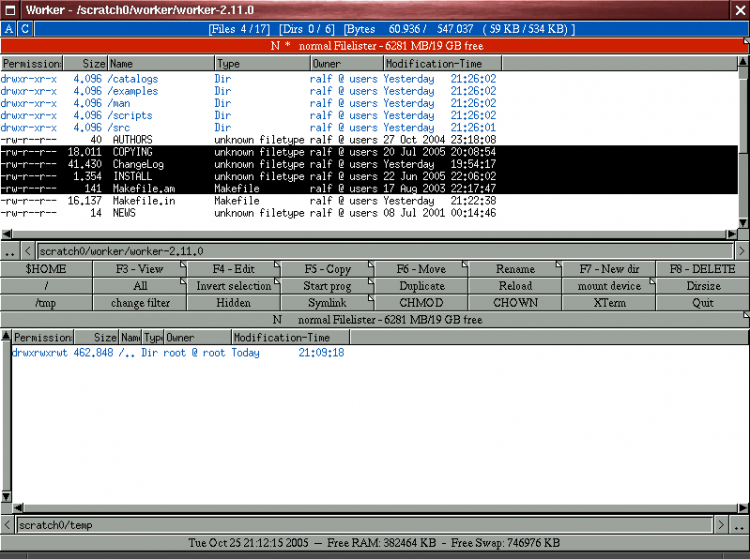Click left arrow of upper horizontal scrollbar

(7, 234)
